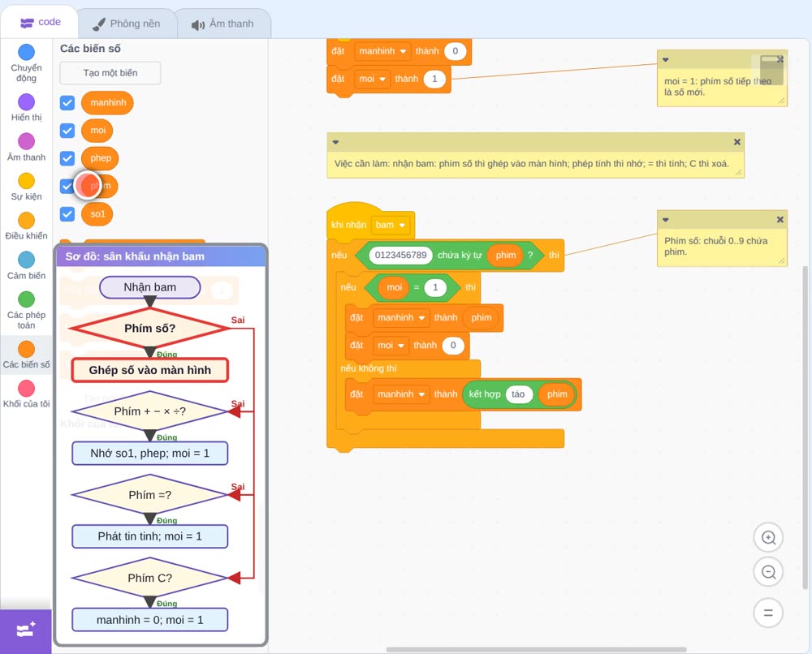Open the Khối của tôi category
The image size is (812, 654).
pos(26,394)
